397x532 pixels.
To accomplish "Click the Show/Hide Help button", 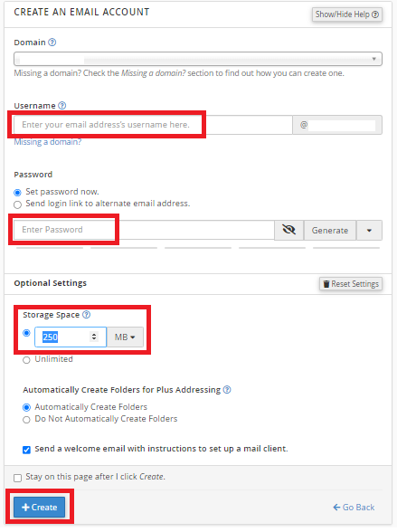I will pyautogui.click(x=347, y=14).
